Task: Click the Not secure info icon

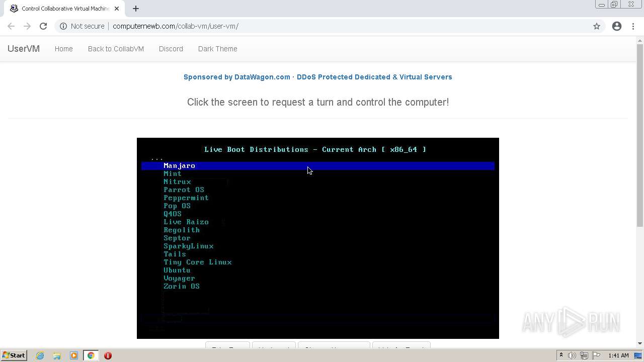Action: click(x=63, y=26)
